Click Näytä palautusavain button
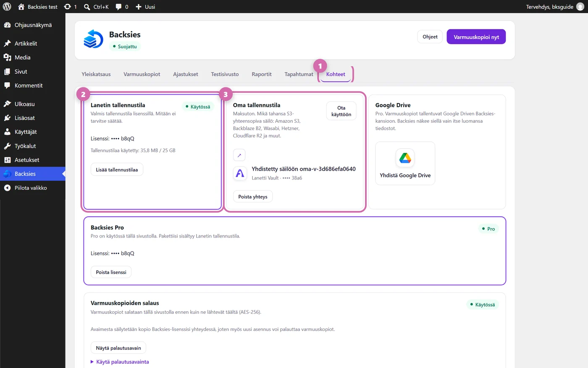This screenshot has height=368, width=588. pos(118,348)
